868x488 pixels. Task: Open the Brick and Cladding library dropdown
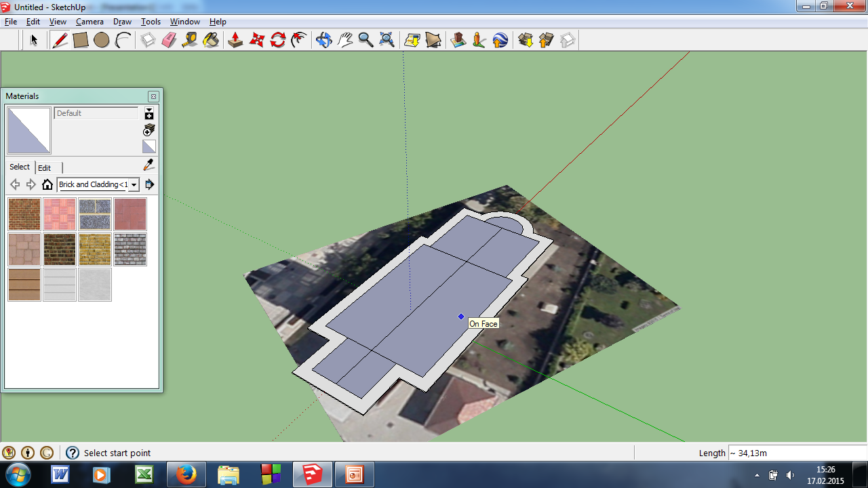pos(134,184)
